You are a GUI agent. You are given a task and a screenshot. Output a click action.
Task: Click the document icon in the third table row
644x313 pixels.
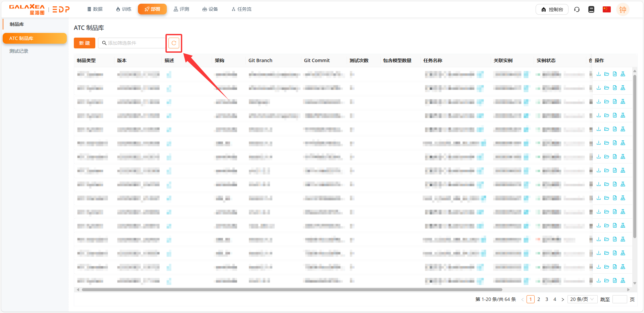point(614,102)
